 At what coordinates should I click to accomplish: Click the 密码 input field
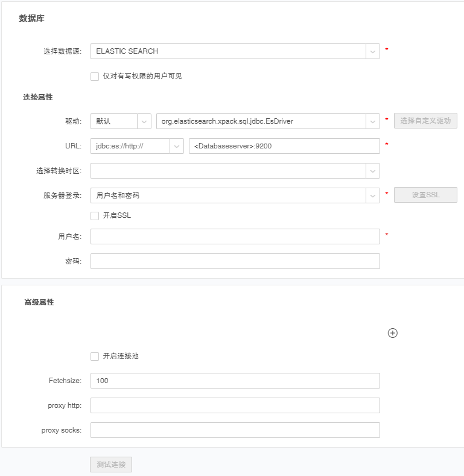click(235, 261)
